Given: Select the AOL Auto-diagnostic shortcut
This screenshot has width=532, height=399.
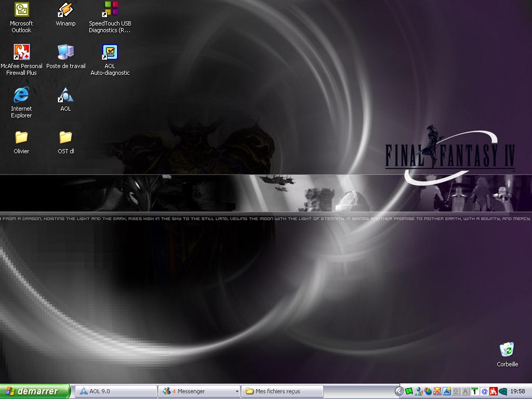Looking at the screenshot, I should [110, 60].
